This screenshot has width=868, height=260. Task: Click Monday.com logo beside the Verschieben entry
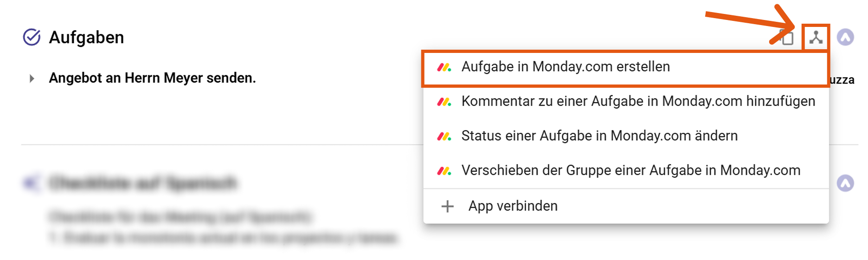(444, 171)
